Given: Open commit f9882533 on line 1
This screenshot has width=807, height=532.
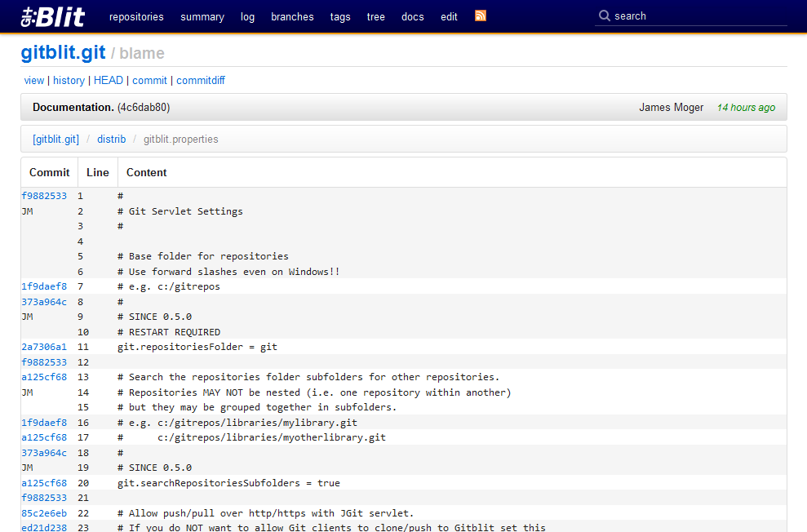Looking at the screenshot, I should coord(44,196).
